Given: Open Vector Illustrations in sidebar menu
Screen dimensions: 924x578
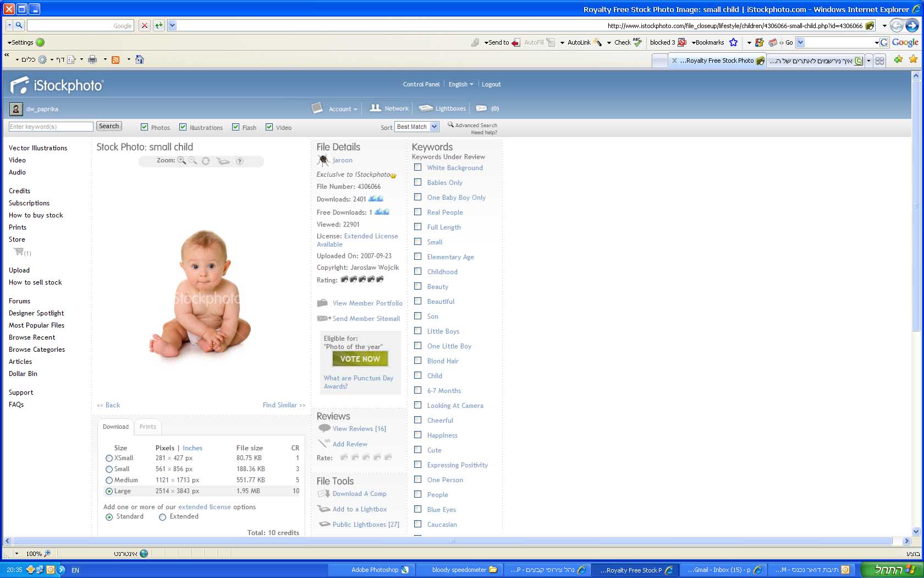Looking at the screenshot, I should 38,148.
